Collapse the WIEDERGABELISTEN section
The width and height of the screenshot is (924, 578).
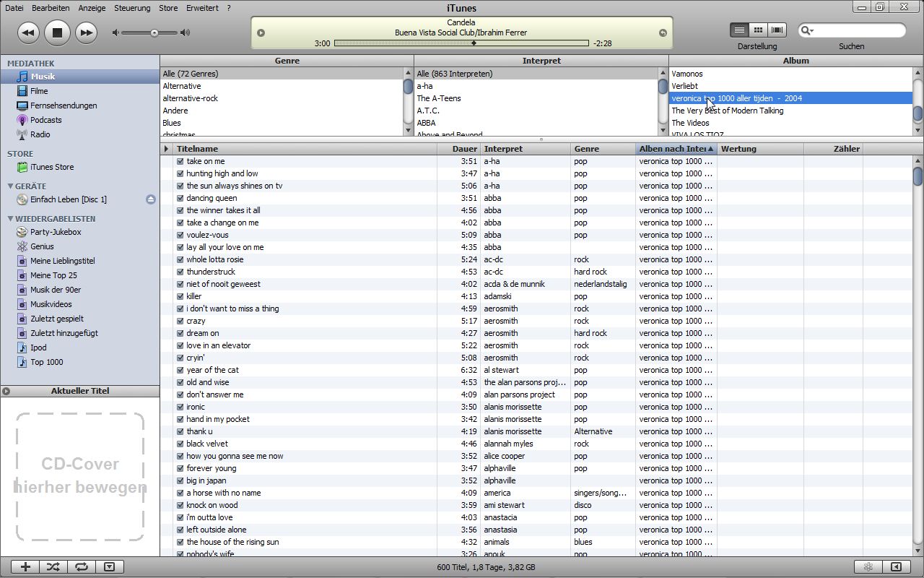tap(10, 218)
